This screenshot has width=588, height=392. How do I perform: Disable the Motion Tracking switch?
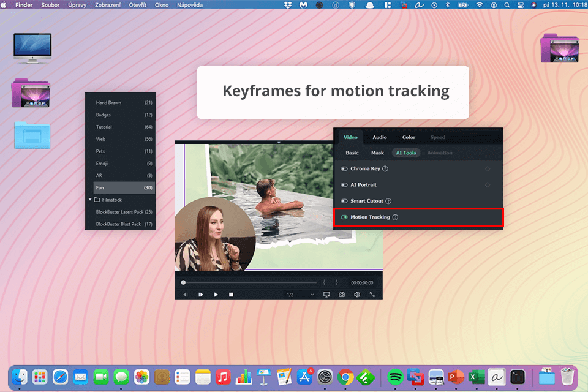coord(344,217)
